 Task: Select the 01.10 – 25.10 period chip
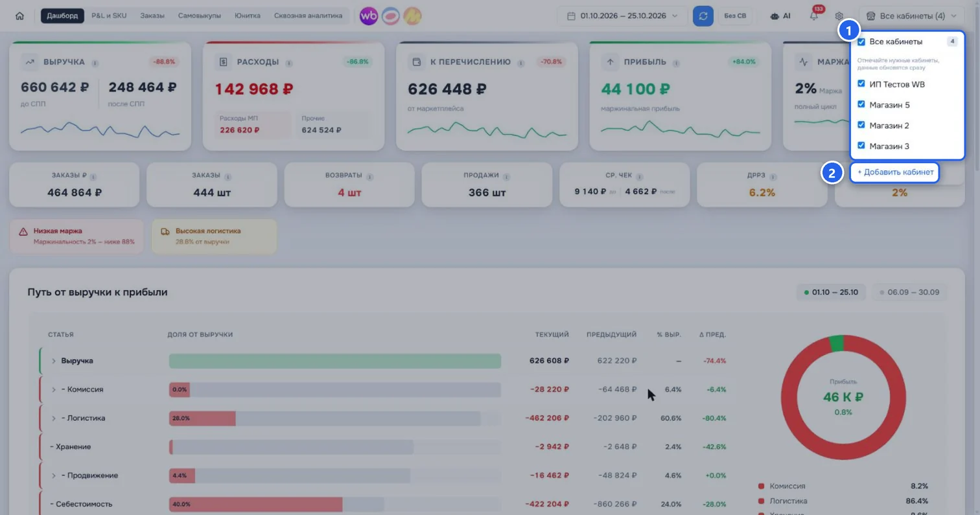tap(831, 292)
